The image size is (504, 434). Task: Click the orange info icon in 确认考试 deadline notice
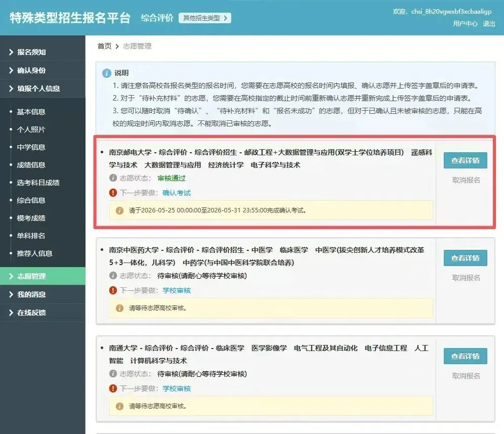pyautogui.click(x=119, y=210)
